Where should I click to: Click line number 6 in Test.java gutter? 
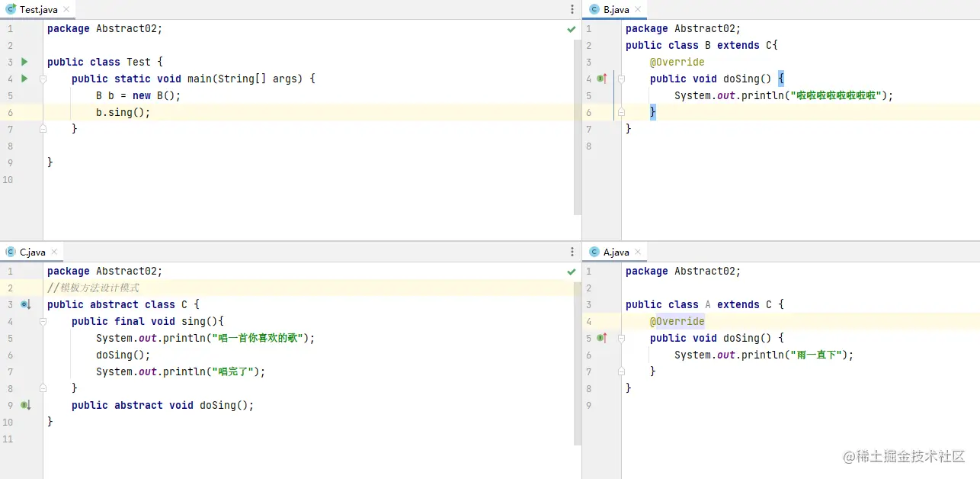click(x=9, y=112)
